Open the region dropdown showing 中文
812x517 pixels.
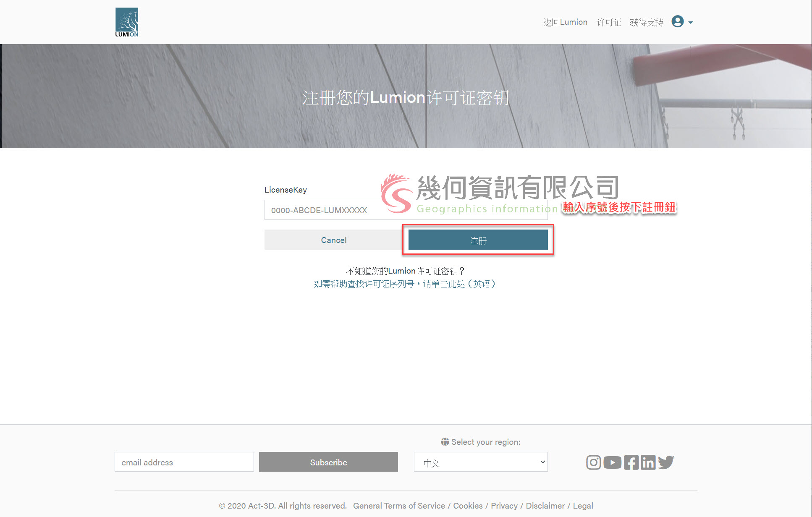tap(481, 462)
